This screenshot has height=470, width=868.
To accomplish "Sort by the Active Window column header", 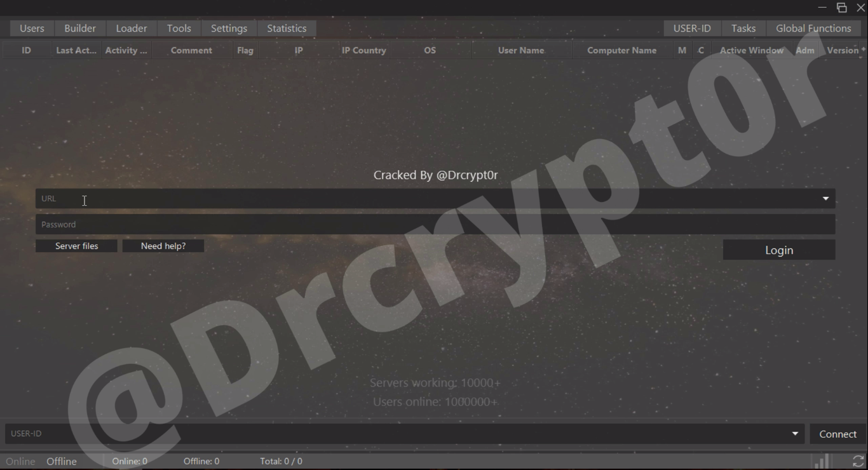I will pos(752,50).
